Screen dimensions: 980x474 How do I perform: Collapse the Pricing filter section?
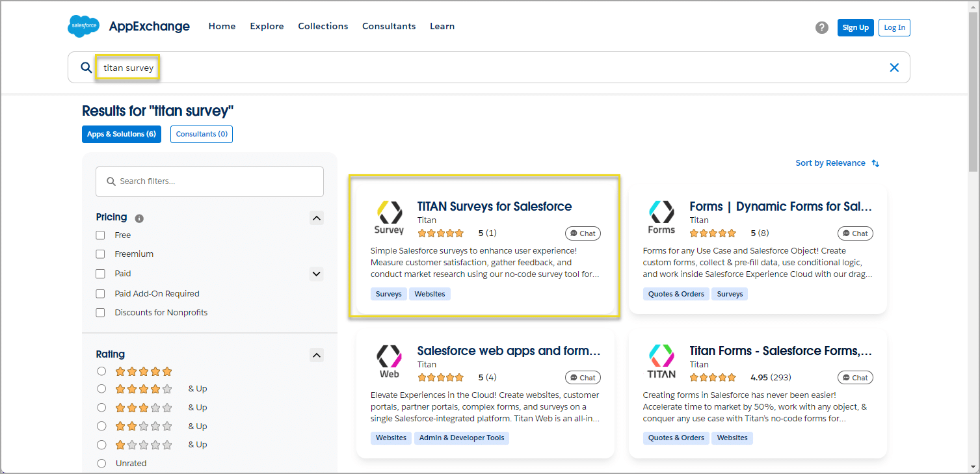pos(317,218)
